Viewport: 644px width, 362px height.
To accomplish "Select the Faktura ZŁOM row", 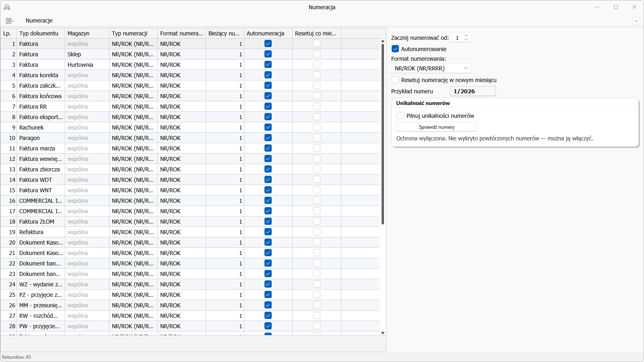I will coord(190,222).
